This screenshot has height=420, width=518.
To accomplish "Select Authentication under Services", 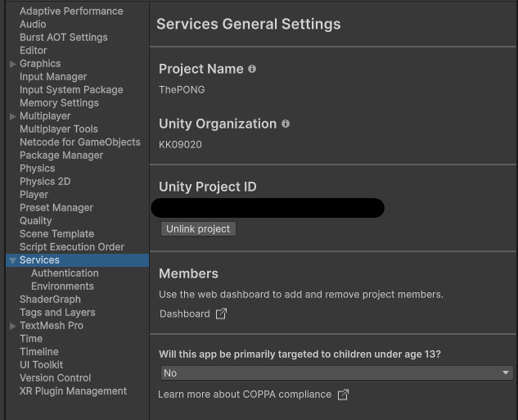I will (65, 273).
